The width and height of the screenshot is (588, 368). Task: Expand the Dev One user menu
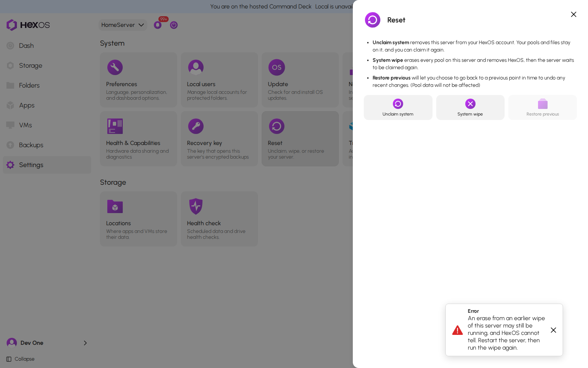pos(47,343)
